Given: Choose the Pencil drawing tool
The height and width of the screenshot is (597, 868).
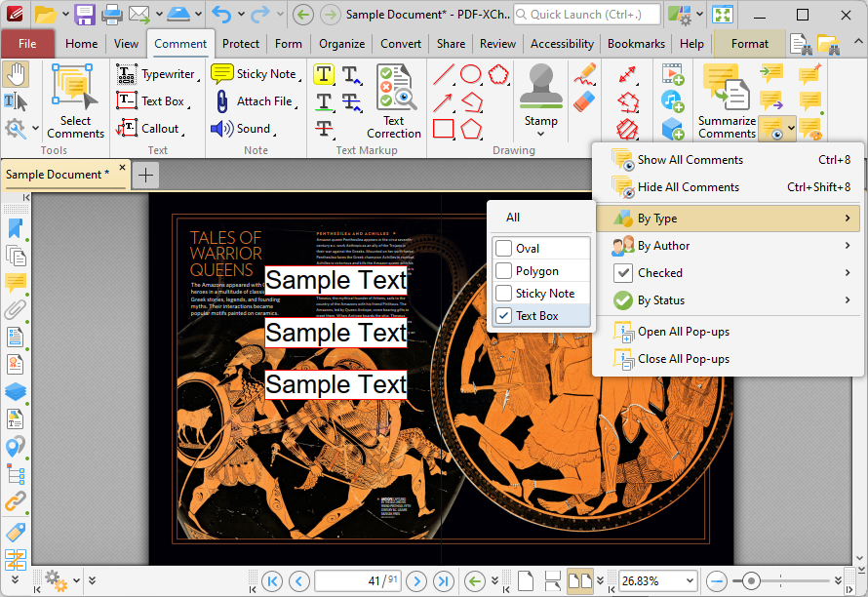Looking at the screenshot, I should tap(584, 74).
